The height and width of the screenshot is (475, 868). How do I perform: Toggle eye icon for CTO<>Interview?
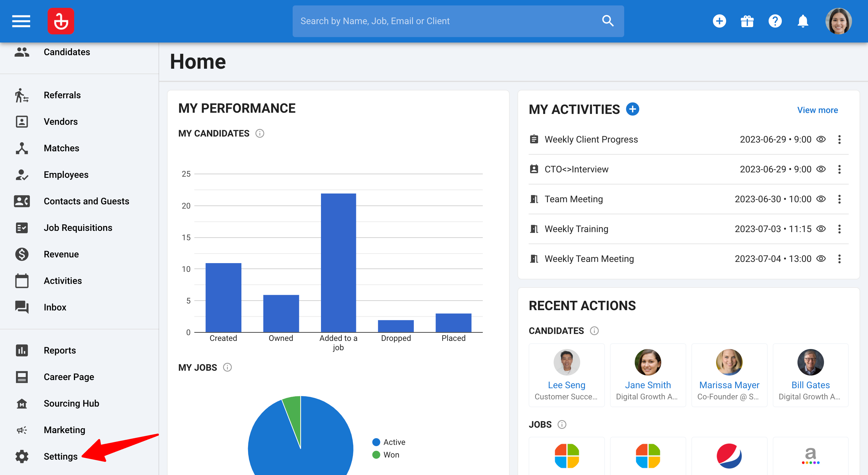pyautogui.click(x=821, y=169)
